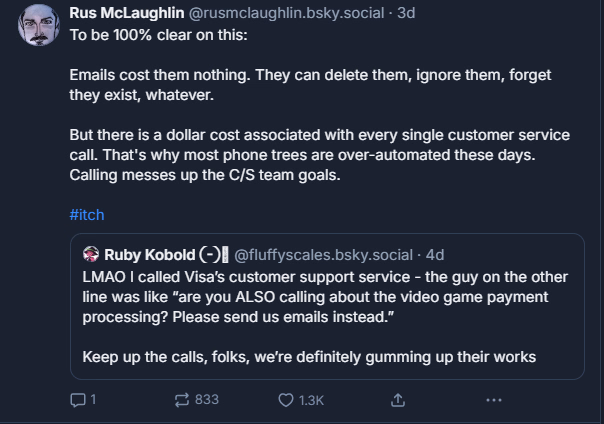Click the "Emails cost them nothing" paragraph
The width and height of the screenshot is (604, 424).
coord(310,85)
